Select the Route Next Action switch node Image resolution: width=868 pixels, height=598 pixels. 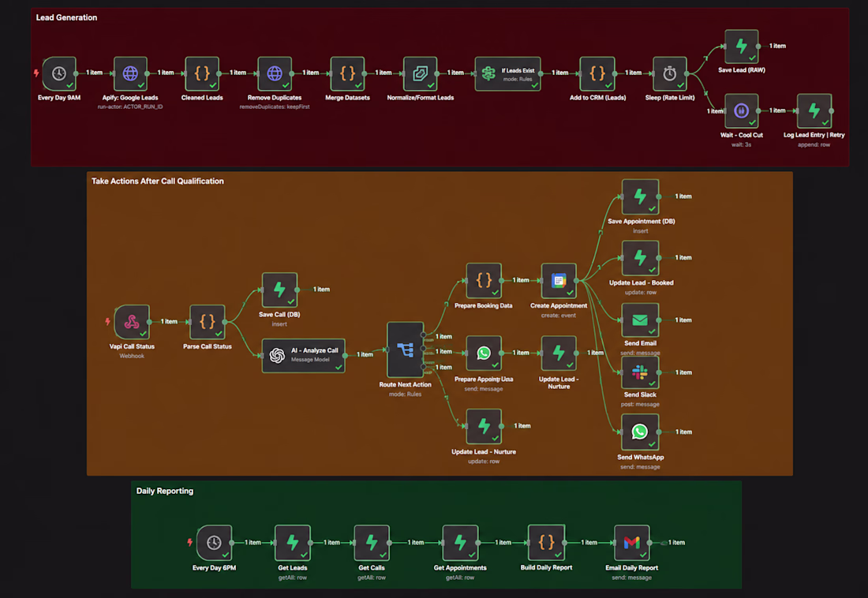point(406,350)
